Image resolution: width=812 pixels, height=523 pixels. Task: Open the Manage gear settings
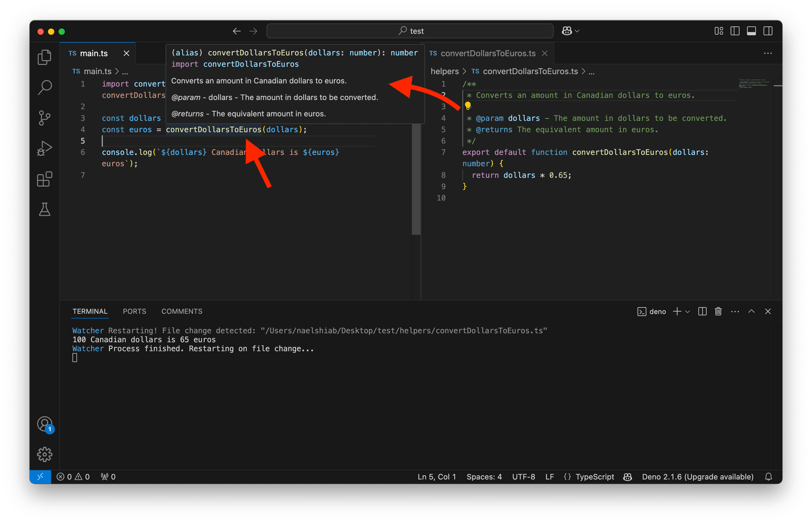(x=45, y=454)
